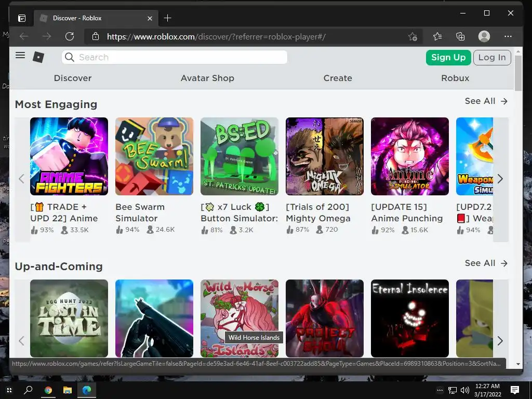Click the Sign Up button
532x399 pixels.
tap(448, 57)
